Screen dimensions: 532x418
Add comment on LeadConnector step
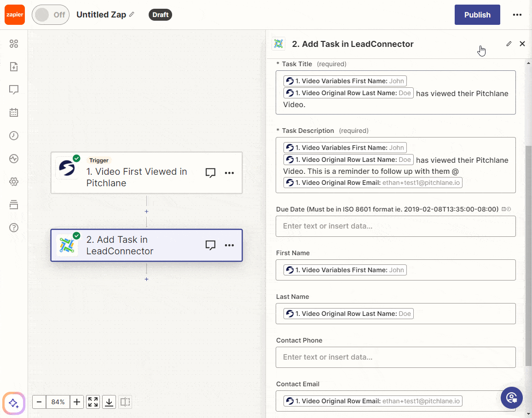click(210, 245)
